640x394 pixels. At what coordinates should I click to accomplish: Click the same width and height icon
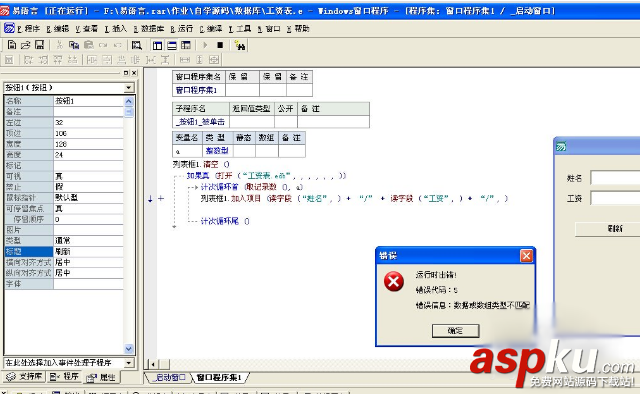pyautogui.click(x=214, y=60)
